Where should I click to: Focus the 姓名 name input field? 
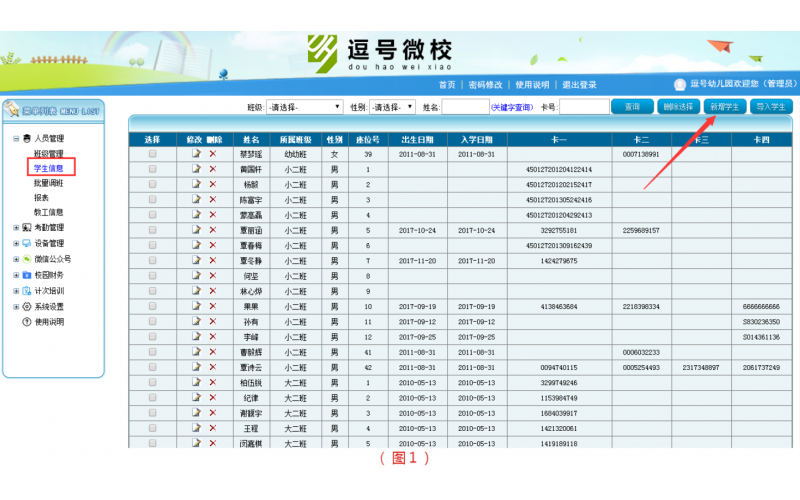pos(465,107)
